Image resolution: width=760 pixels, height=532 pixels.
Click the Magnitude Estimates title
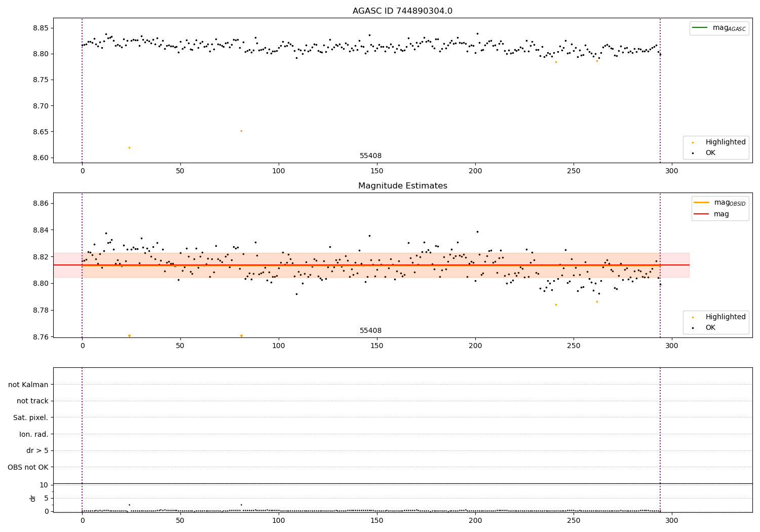tap(402, 186)
